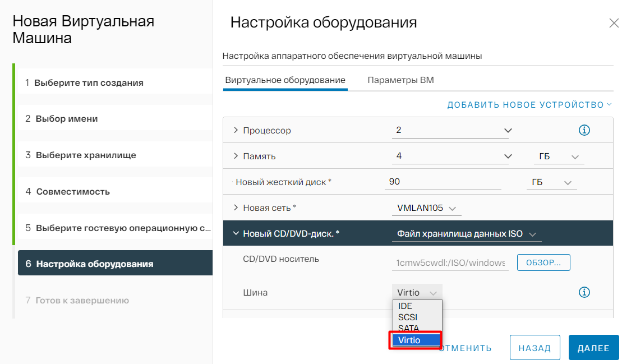
Task: Click the Обзор browse button
Action: point(543,262)
